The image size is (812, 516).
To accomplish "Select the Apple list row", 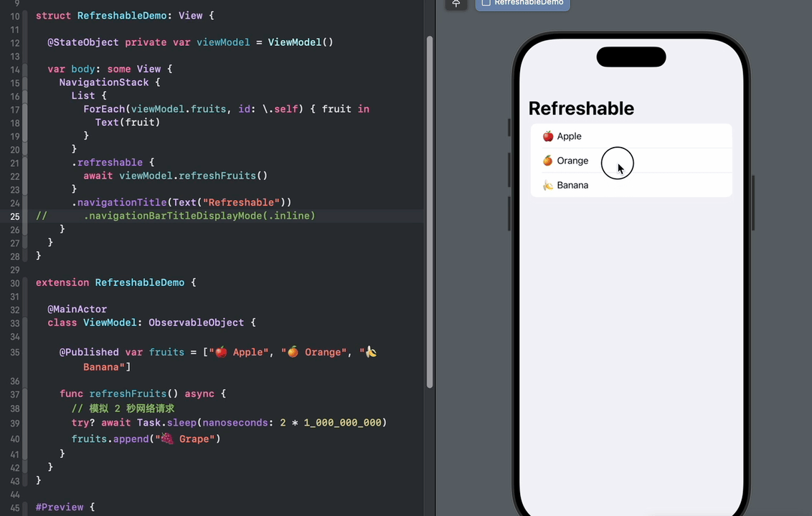I will [x=631, y=136].
